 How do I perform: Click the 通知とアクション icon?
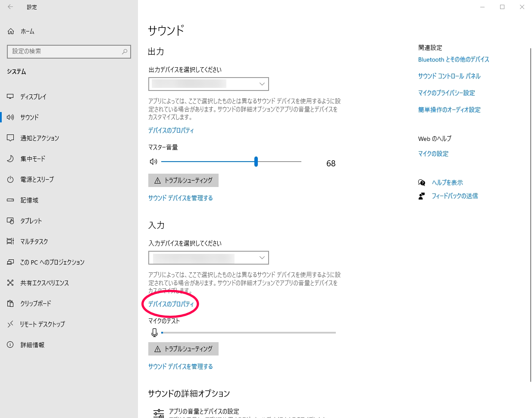(10, 138)
